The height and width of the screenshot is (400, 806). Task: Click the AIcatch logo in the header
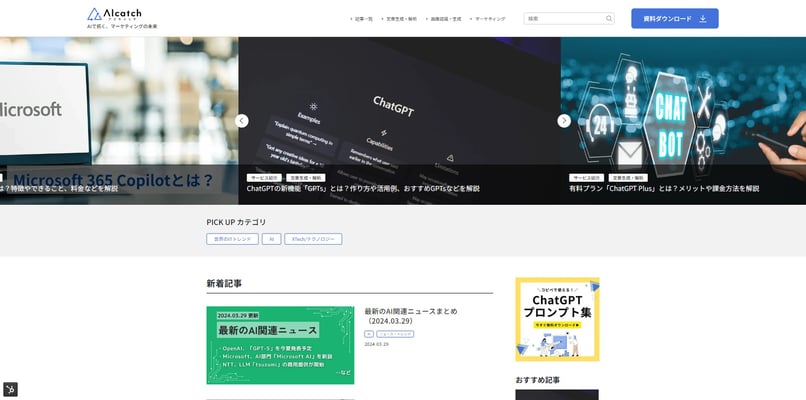pyautogui.click(x=114, y=14)
